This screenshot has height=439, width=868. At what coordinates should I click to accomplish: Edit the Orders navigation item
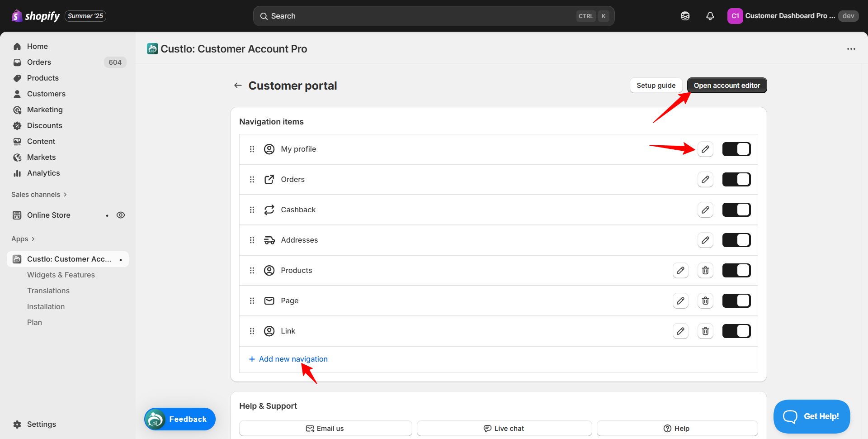[x=705, y=179]
